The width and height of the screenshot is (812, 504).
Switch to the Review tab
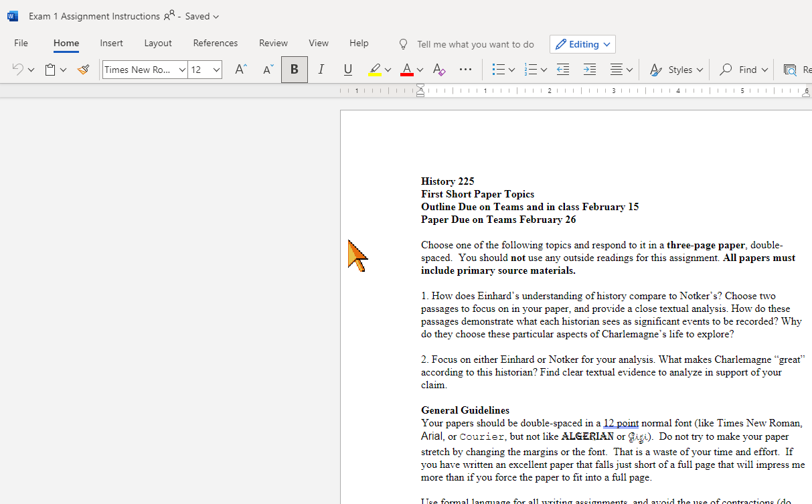(x=273, y=43)
